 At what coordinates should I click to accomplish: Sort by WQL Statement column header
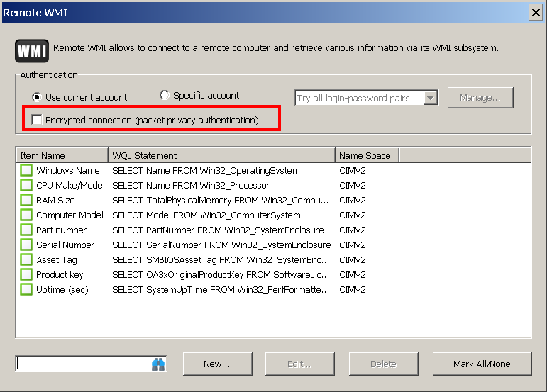221,155
